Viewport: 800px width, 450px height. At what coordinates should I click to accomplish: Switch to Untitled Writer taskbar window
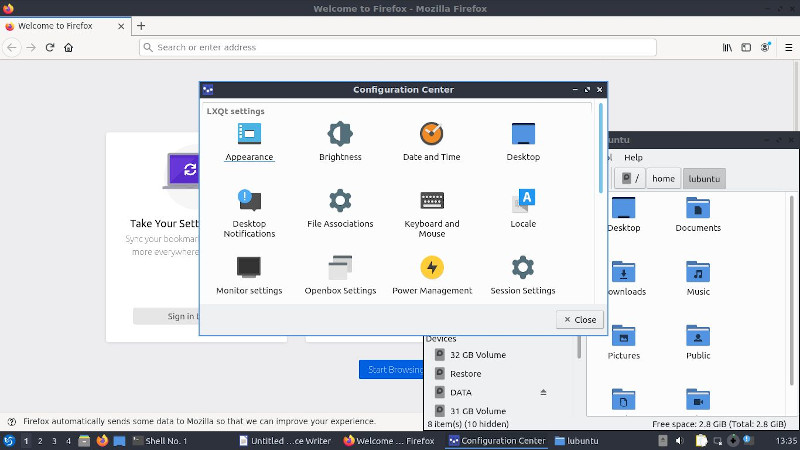(x=286, y=441)
